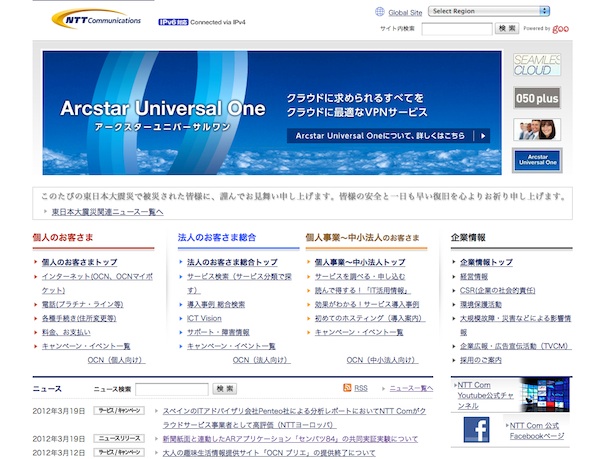
Task: Click the ICT Vision link
Action: (x=204, y=318)
